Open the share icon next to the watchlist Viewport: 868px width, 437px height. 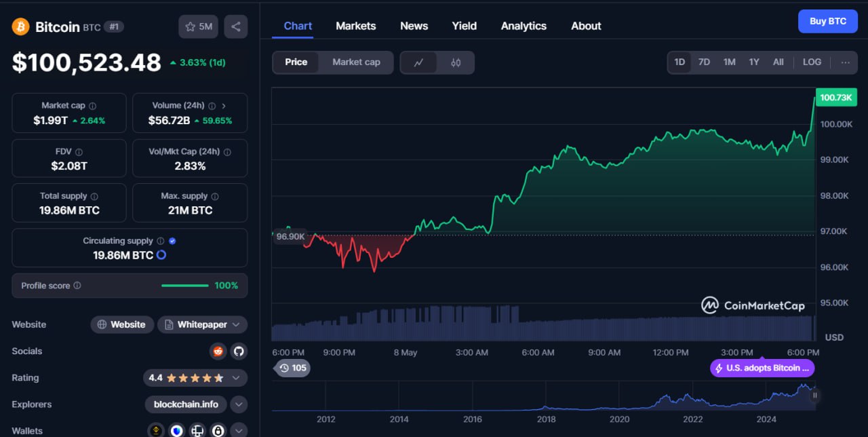tap(235, 26)
